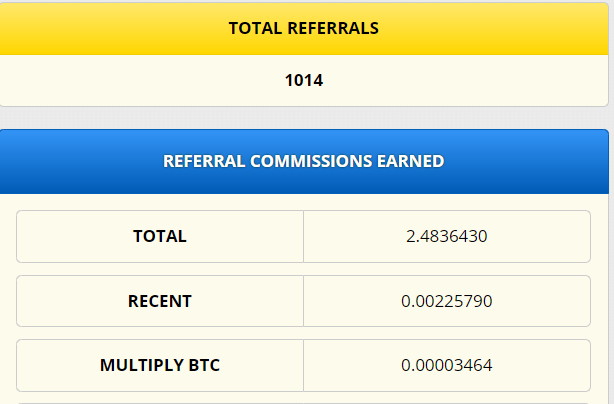Click the 0.00003464 Multiply BTC value

[x=447, y=365]
